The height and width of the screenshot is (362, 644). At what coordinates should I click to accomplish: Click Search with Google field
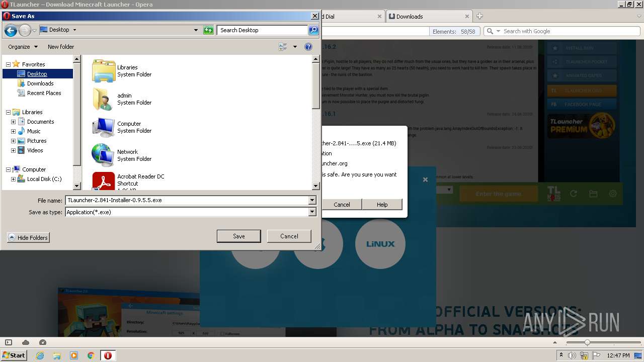coord(571,31)
